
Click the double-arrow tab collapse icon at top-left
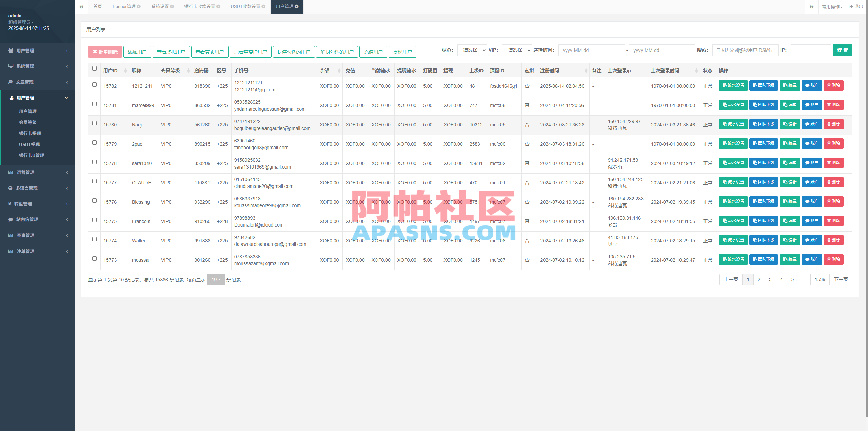pos(81,6)
